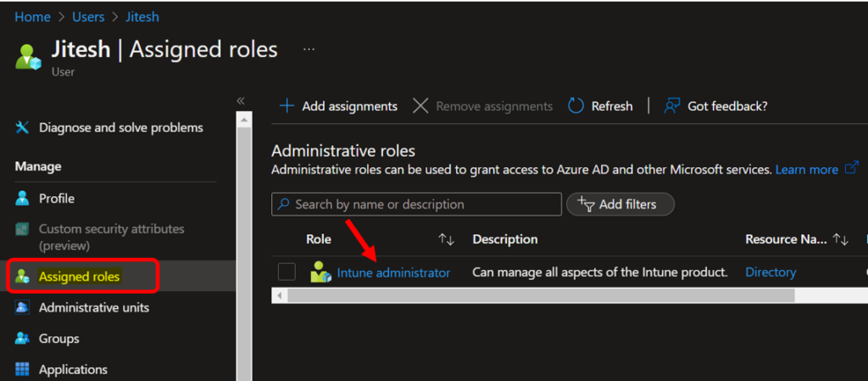This screenshot has width=868, height=381.
Task: Open Administrative units menu item
Action: click(x=93, y=307)
